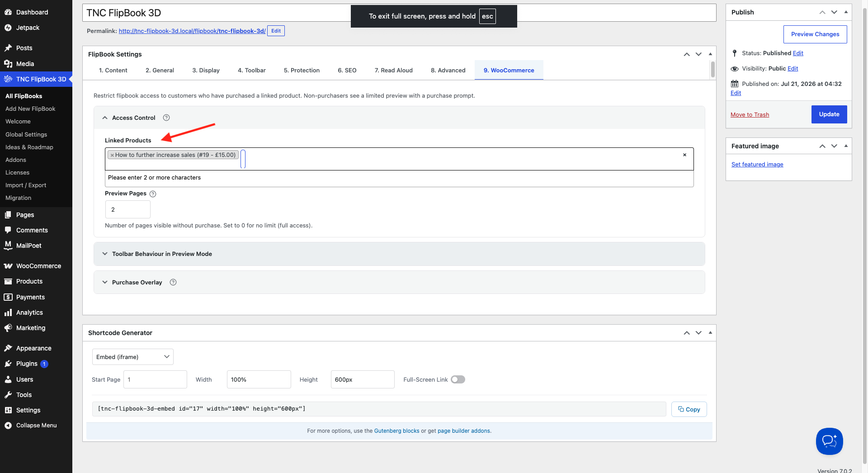This screenshot has height=473, width=868.
Task: Edit the permalink with Edit button
Action: coord(276,31)
